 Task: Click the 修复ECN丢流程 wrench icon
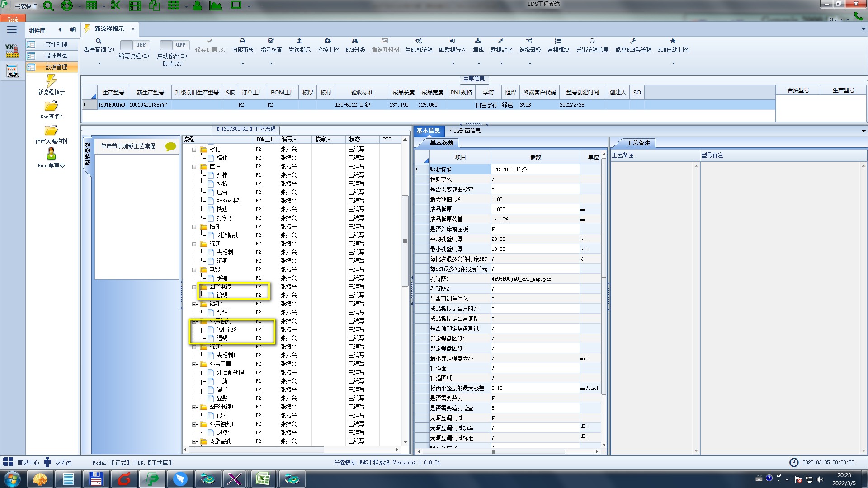tap(633, 41)
